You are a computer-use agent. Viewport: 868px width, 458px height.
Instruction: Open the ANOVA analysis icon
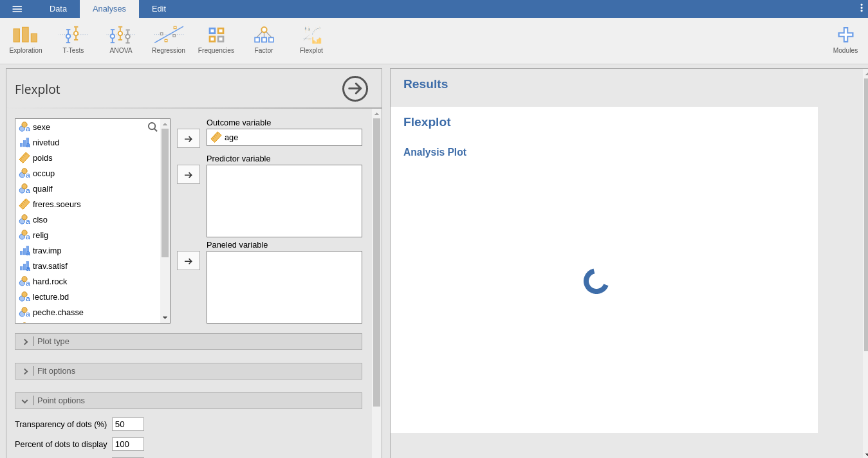click(120, 39)
